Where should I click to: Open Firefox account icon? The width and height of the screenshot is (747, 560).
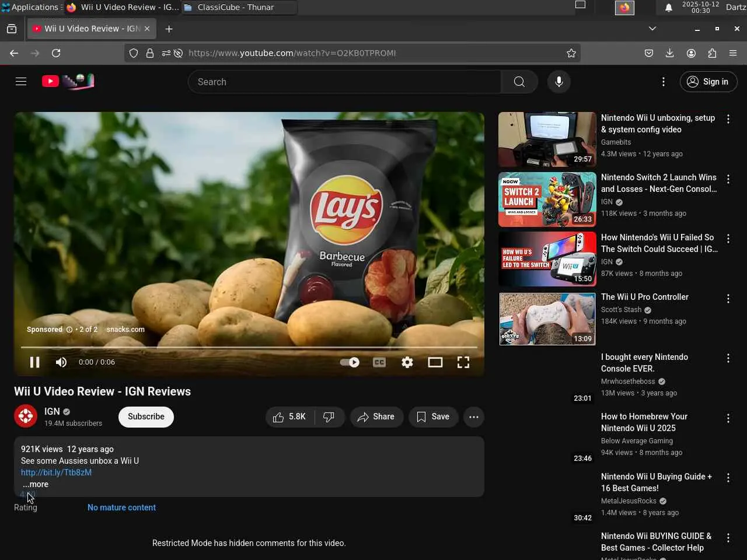[691, 53]
